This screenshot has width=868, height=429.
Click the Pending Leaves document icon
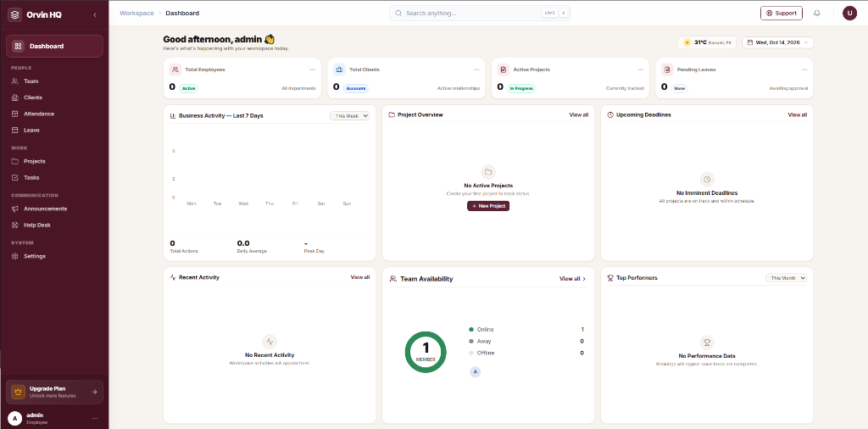point(667,70)
